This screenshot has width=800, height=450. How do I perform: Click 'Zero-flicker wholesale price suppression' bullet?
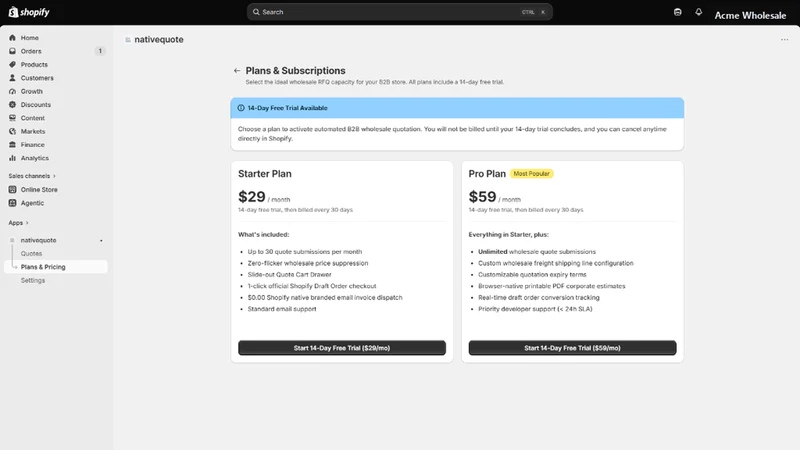[308, 263]
